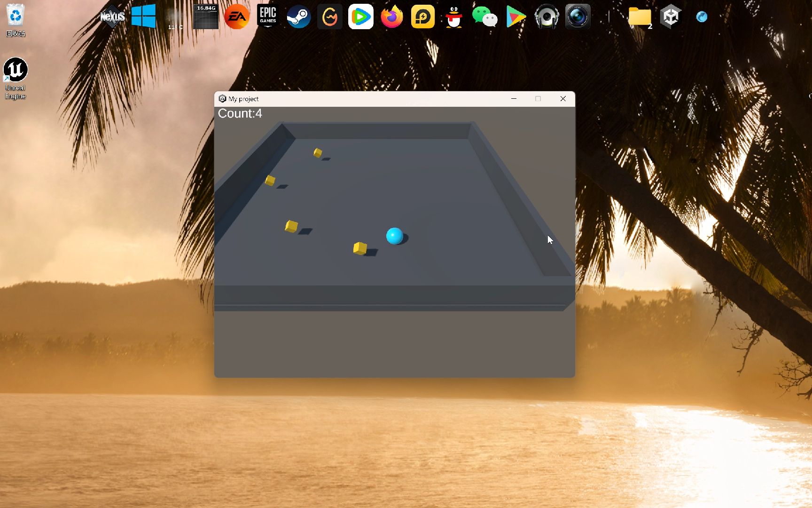This screenshot has height=508, width=812.
Task: Open the camera lens app icon
Action: click(x=578, y=17)
